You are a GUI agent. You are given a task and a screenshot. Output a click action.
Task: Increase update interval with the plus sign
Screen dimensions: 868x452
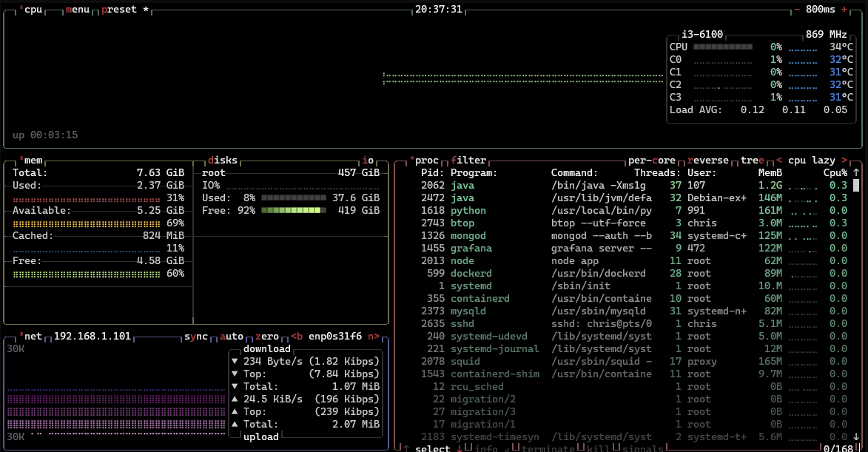click(844, 10)
